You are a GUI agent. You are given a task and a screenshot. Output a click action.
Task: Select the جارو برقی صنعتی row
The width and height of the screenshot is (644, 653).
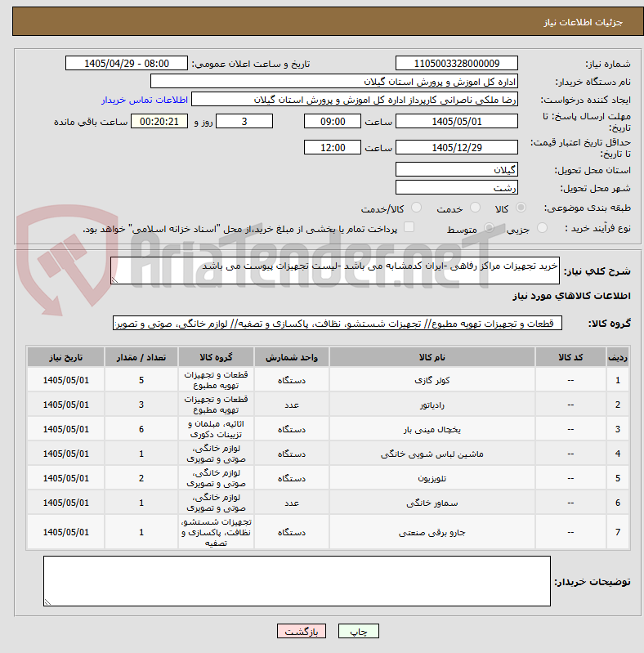[x=328, y=532]
